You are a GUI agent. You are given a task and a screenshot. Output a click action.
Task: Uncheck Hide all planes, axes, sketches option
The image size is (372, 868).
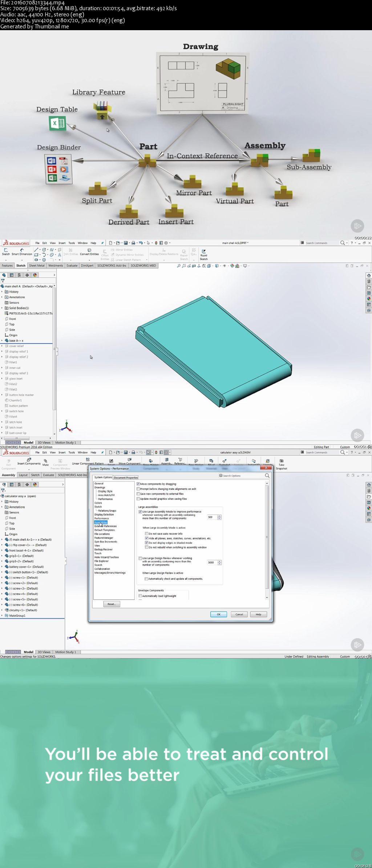click(146, 538)
